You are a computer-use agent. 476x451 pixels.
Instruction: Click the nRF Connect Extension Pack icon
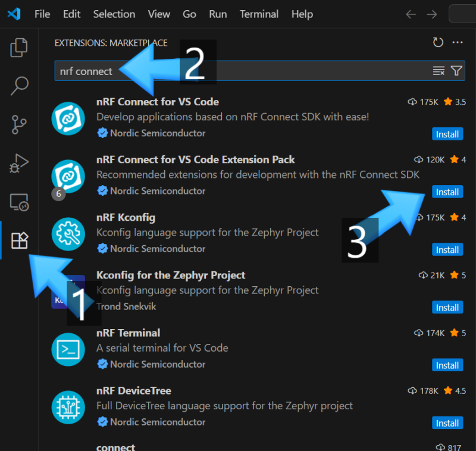pyautogui.click(x=68, y=176)
